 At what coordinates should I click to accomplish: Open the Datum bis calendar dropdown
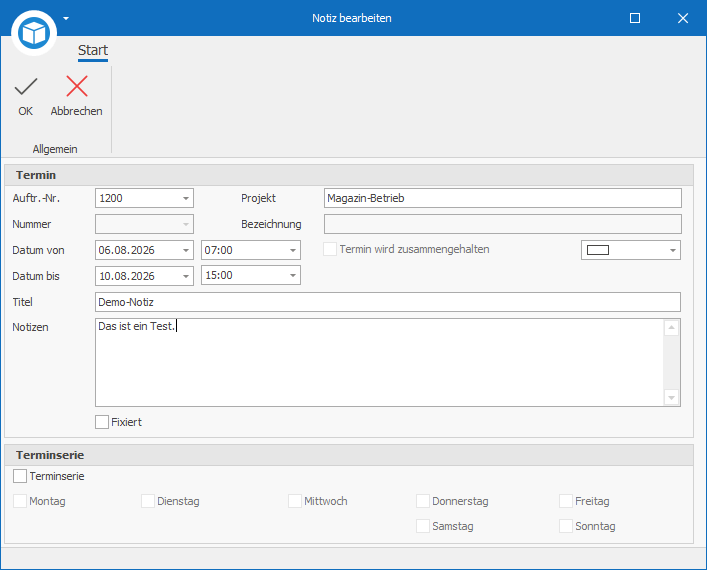pyautogui.click(x=186, y=276)
